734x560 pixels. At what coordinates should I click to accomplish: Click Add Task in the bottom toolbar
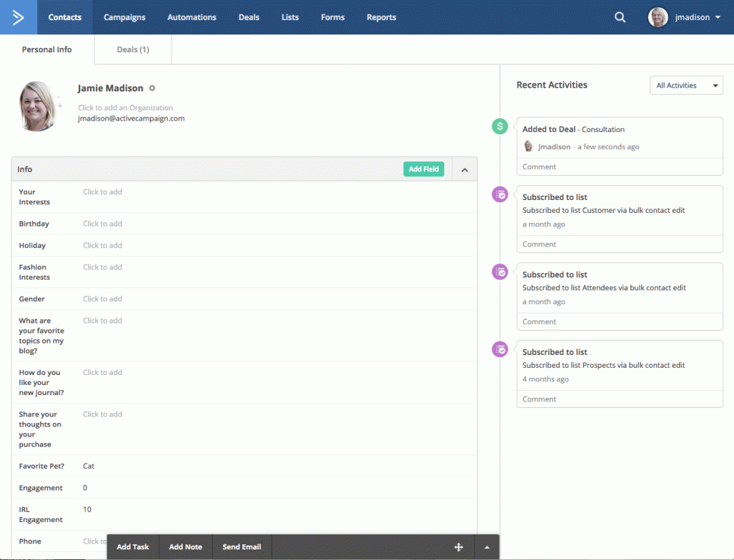(x=133, y=547)
